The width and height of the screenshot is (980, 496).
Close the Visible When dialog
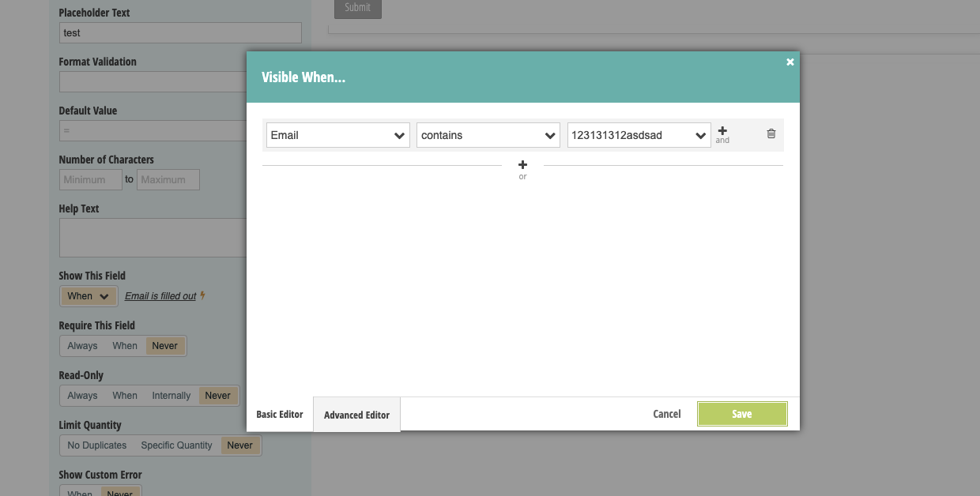(790, 62)
